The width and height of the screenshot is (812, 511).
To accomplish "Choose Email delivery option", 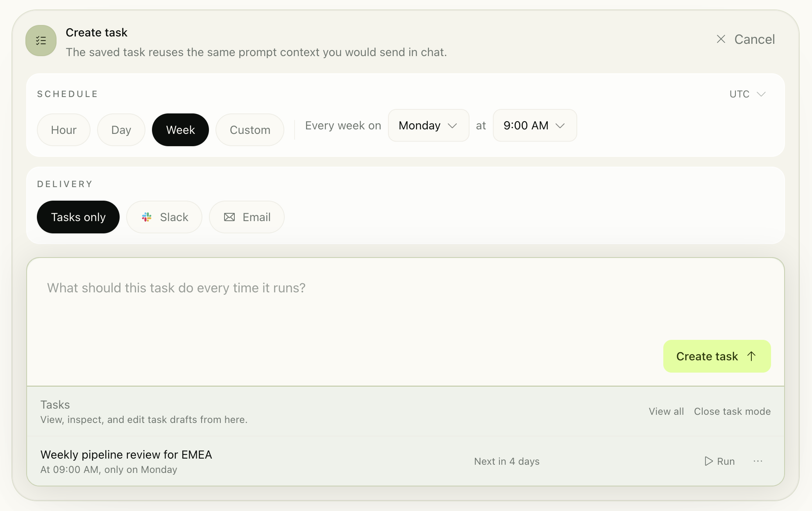I will pos(247,217).
